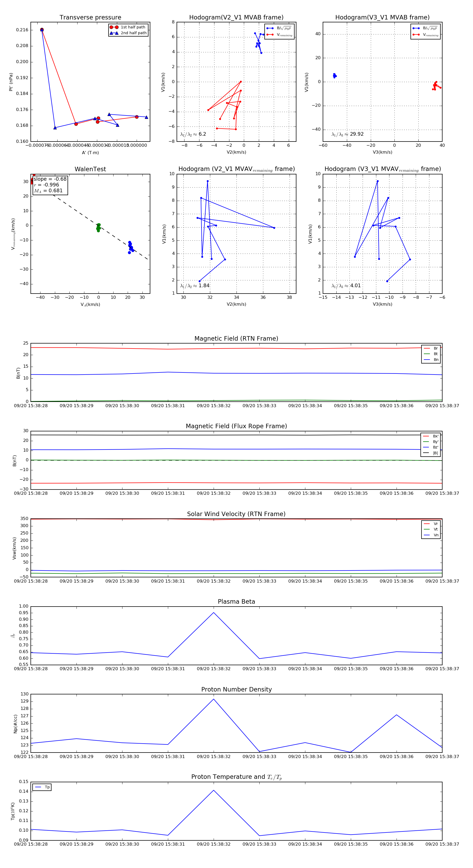This screenshot has height=868, width=473.
Task: Click the Br legend entry in Magnetic Field RTN
Action: [431, 349]
